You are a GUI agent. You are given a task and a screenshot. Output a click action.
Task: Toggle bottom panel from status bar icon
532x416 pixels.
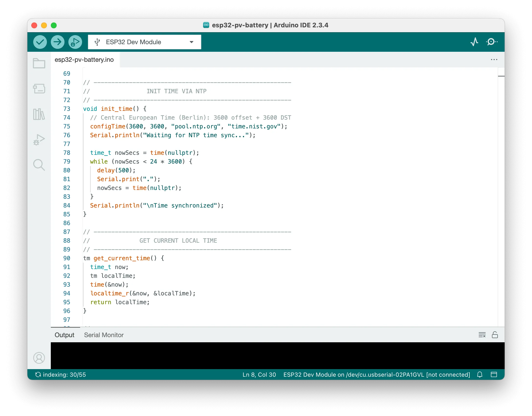494,374
